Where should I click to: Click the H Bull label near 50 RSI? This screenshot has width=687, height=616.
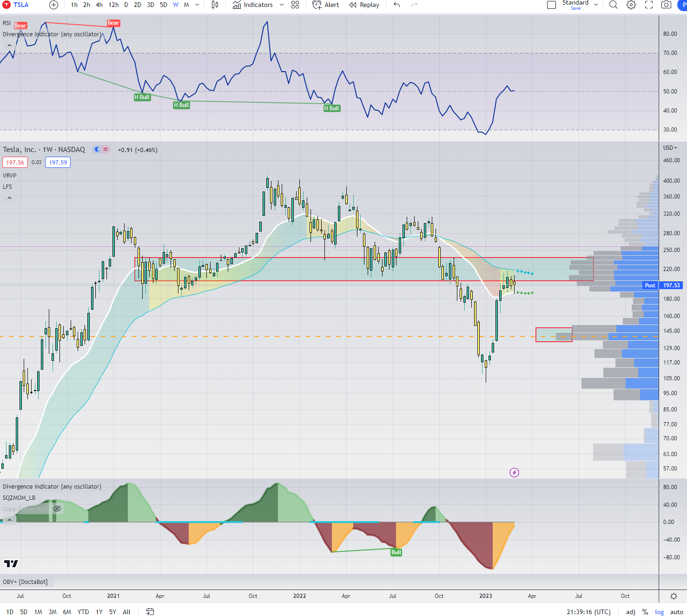coord(142,97)
